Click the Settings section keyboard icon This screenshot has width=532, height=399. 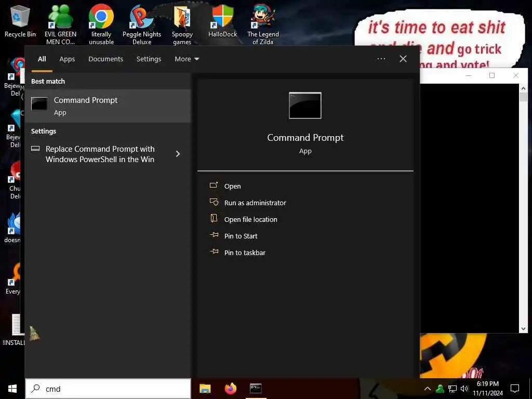pyautogui.click(x=35, y=148)
